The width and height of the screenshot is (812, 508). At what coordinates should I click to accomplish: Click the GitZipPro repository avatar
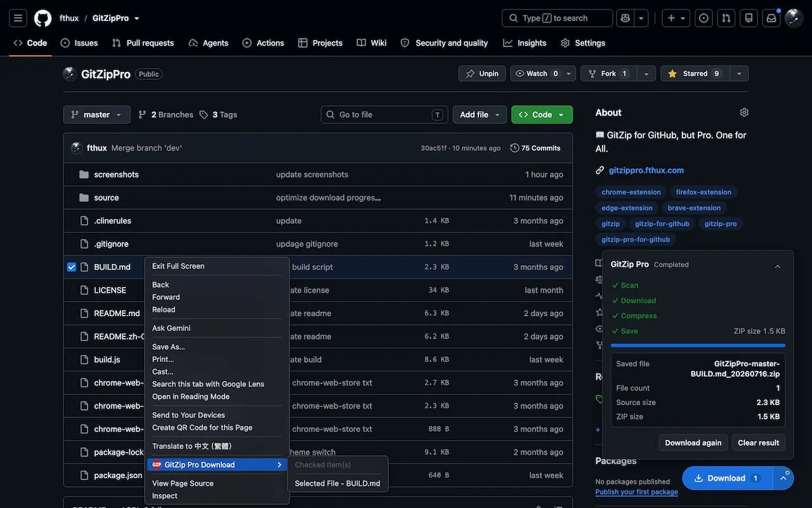tap(70, 74)
